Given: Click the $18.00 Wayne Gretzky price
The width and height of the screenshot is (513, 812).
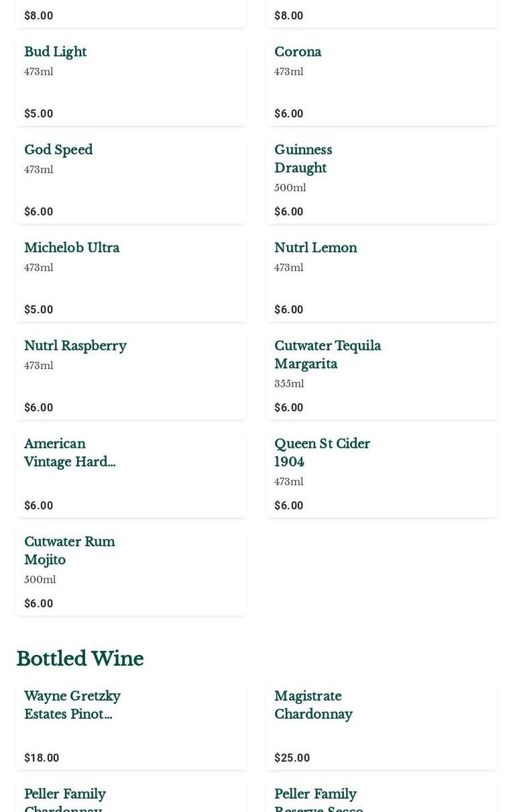Looking at the screenshot, I should click(x=42, y=758).
